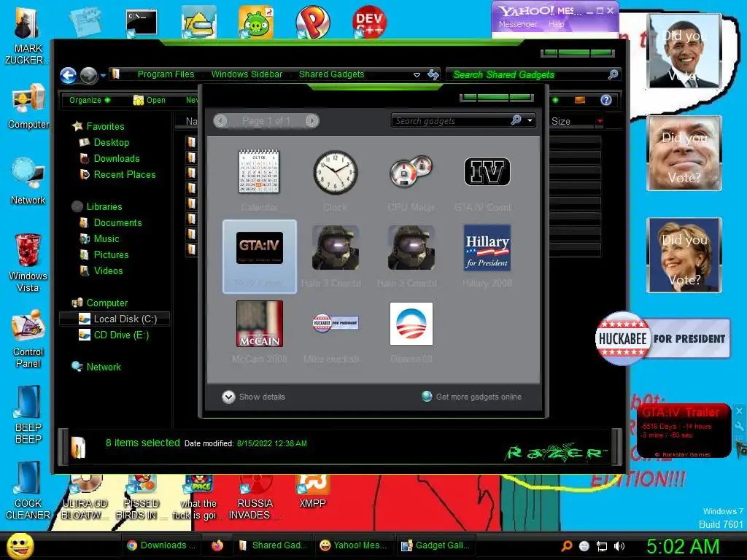The image size is (747, 560).
Task: Open address bar history dropdown arrow
Action: click(417, 75)
